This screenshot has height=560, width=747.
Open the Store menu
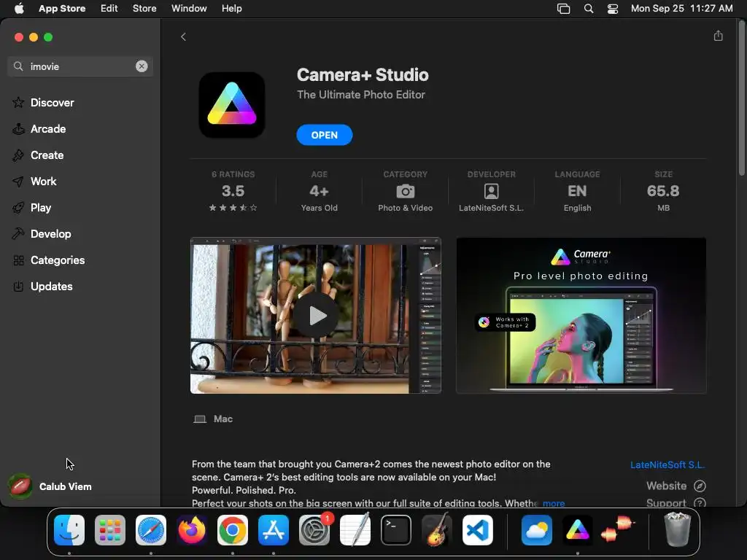point(144,8)
